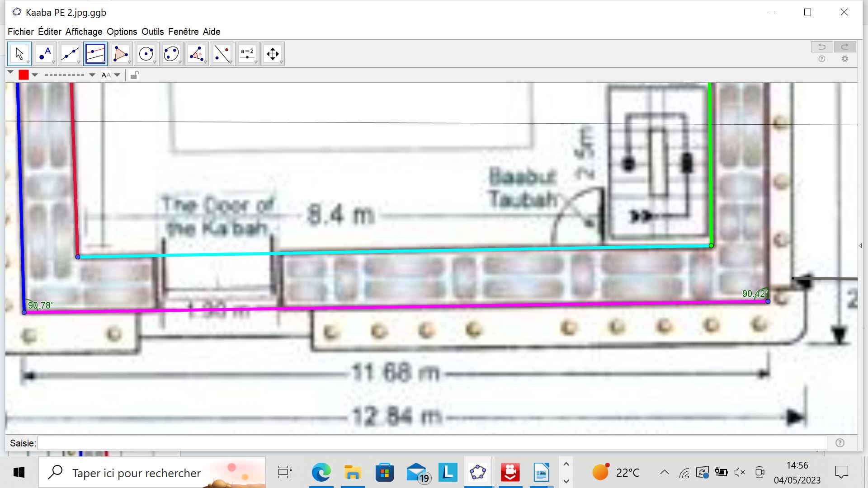Expand the dashed line style dropdown
868x488 pixels.
[x=92, y=75]
